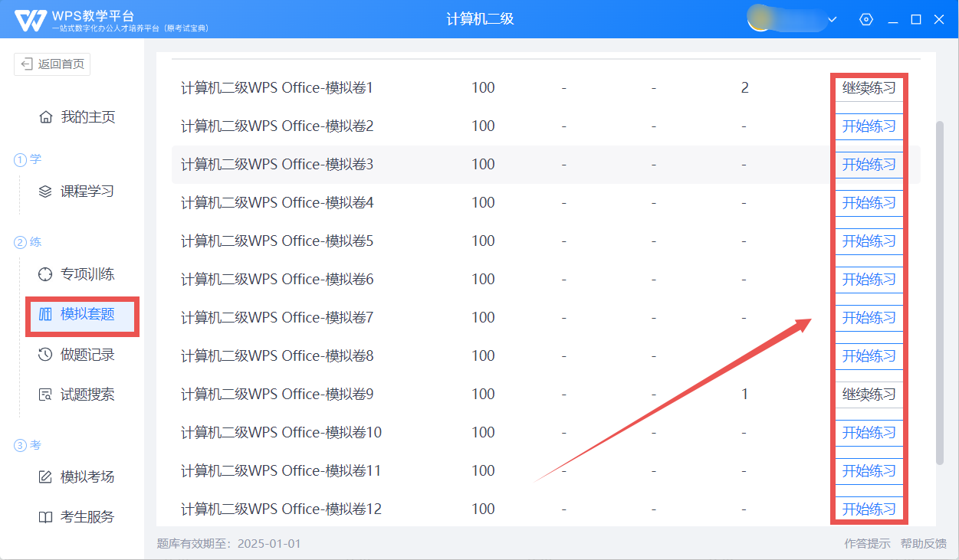Click the search icon beside 试题搜索
Screen dimensions: 959x560
[x=45, y=395]
